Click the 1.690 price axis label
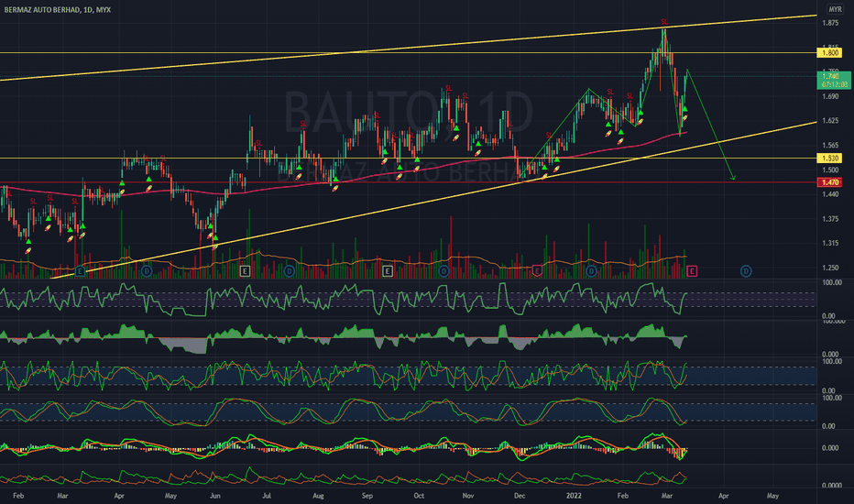This screenshot has width=854, height=504. tap(830, 96)
